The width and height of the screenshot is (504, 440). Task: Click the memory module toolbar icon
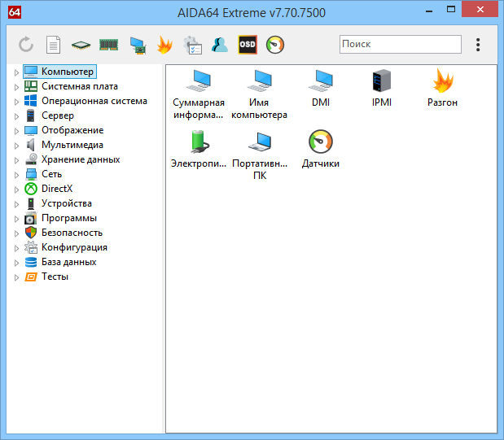(108, 45)
